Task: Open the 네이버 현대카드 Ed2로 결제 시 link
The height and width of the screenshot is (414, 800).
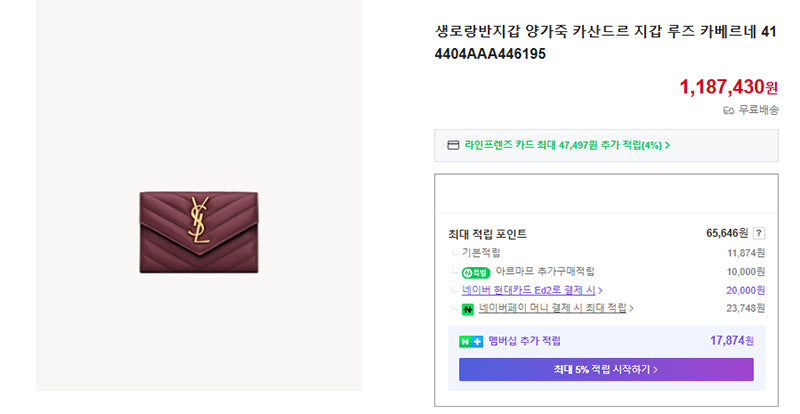Action: point(529,290)
